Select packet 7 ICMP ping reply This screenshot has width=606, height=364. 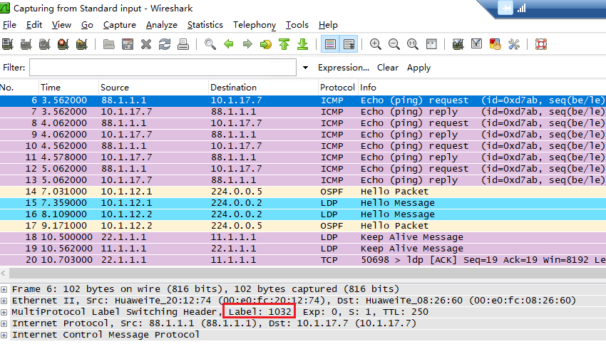pyautogui.click(x=303, y=112)
